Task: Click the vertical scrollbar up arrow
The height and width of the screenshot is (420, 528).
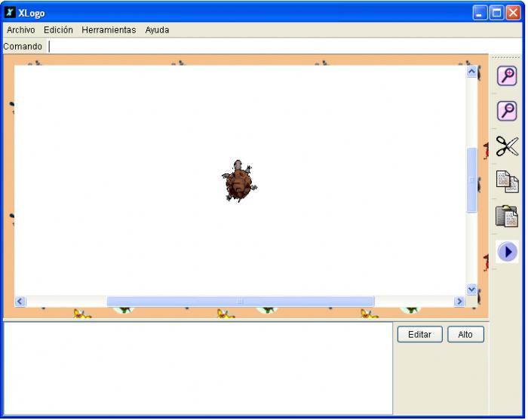Action: point(471,72)
